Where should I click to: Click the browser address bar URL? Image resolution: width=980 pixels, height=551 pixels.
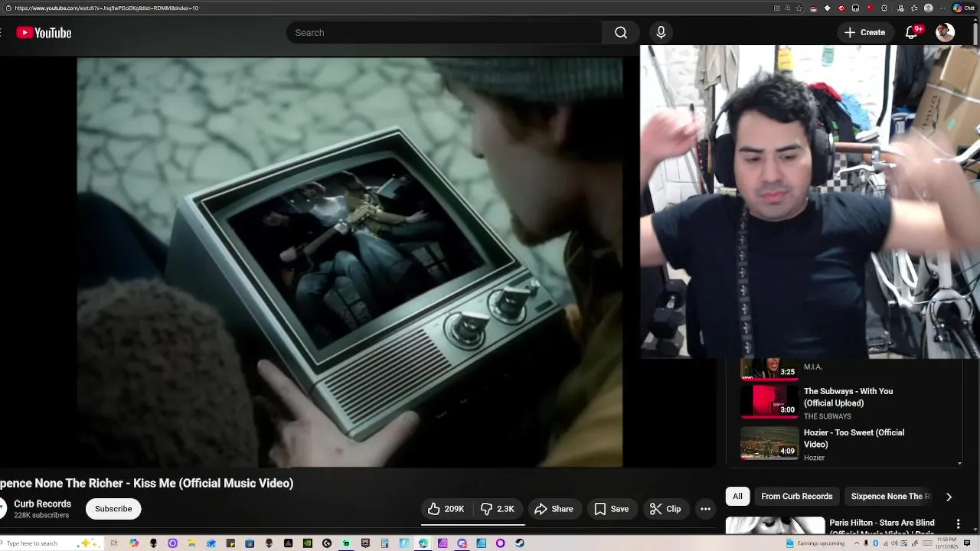click(106, 8)
